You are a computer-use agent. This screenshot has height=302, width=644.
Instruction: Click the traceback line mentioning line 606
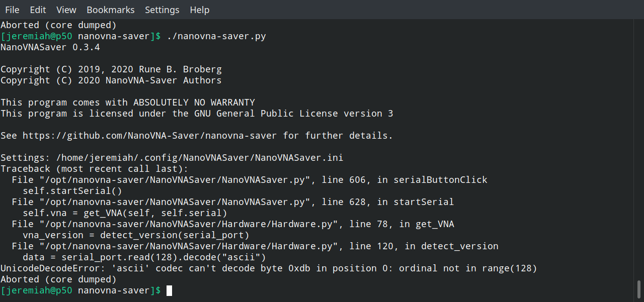tap(250, 180)
